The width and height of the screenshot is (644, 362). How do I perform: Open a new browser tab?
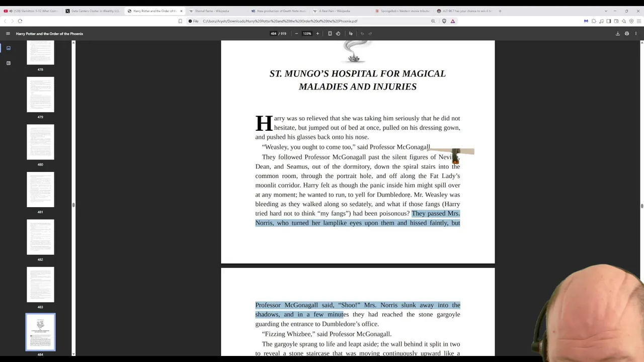(x=500, y=11)
